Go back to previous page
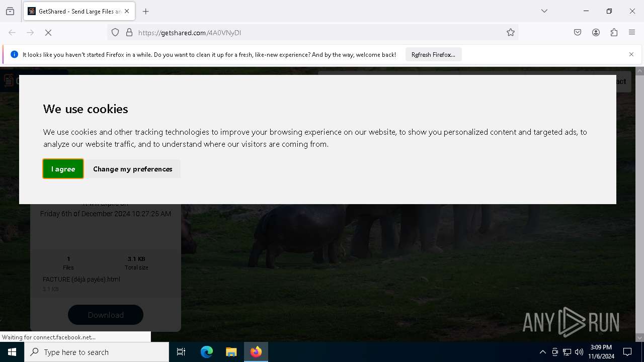The width and height of the screenshot is (644, 362). pyautogui.click(x=12, y=33)
